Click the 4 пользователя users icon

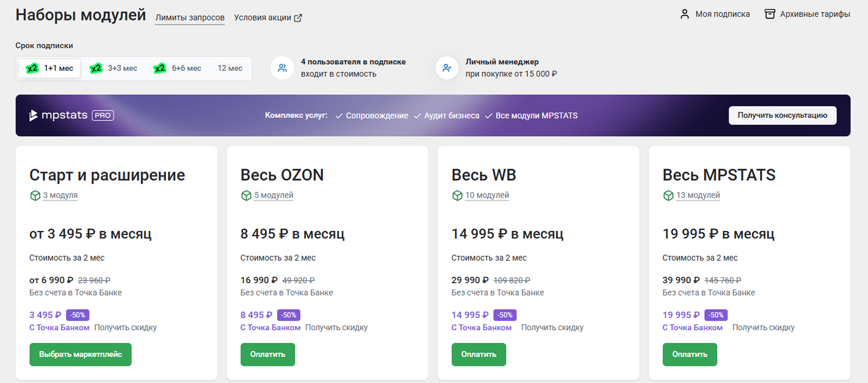(x=282, y=68)
